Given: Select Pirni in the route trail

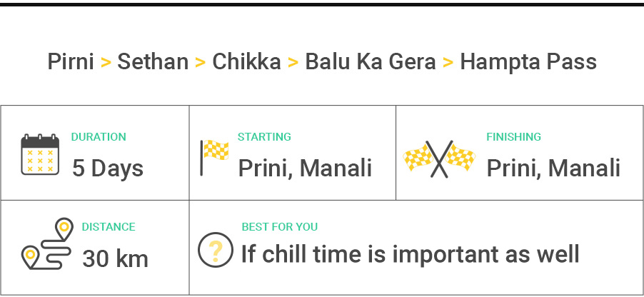Looking at the screenshot, I should click(71, 62).
